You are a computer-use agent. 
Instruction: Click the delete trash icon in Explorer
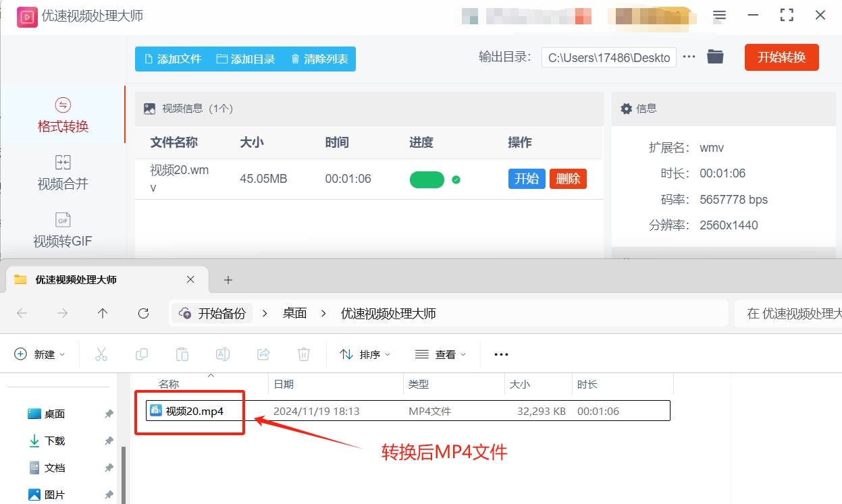pos(304,354)
